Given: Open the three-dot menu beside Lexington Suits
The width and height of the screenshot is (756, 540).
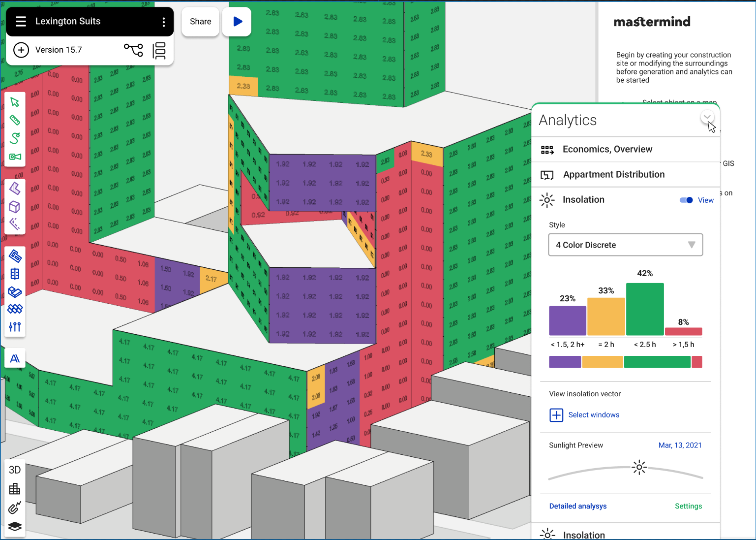Looking at the screenshot, I should click(164, 22).
